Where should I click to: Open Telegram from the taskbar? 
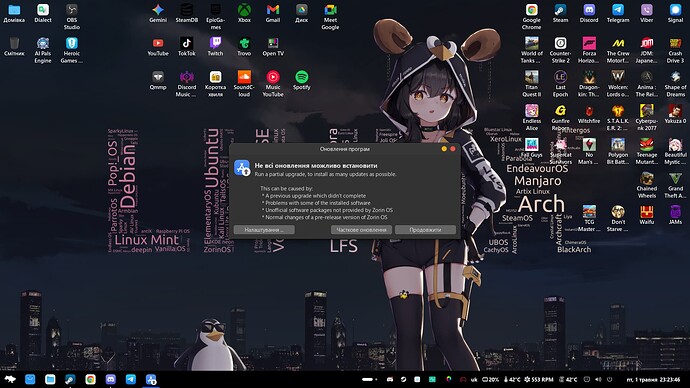tap(131, 379)
